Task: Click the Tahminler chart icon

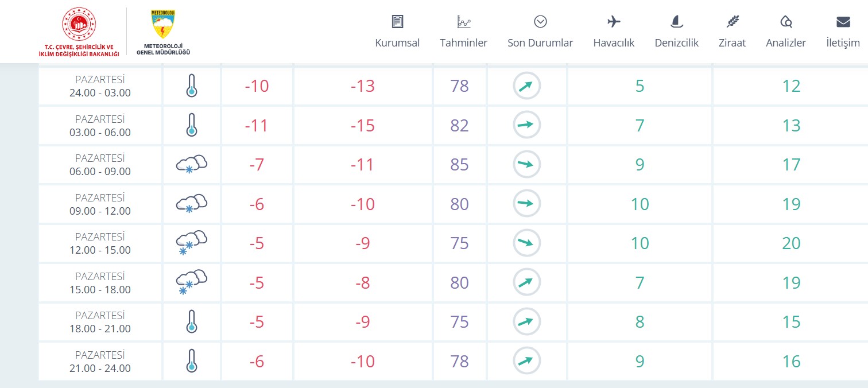Action: [463, 22]
